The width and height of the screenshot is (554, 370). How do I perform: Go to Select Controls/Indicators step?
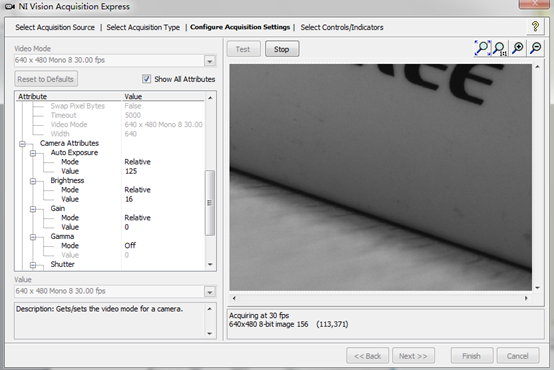342,27
